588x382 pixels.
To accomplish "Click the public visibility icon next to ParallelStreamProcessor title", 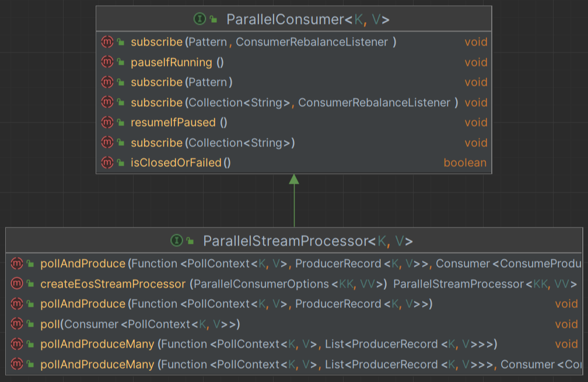I will tap(190, 241).
